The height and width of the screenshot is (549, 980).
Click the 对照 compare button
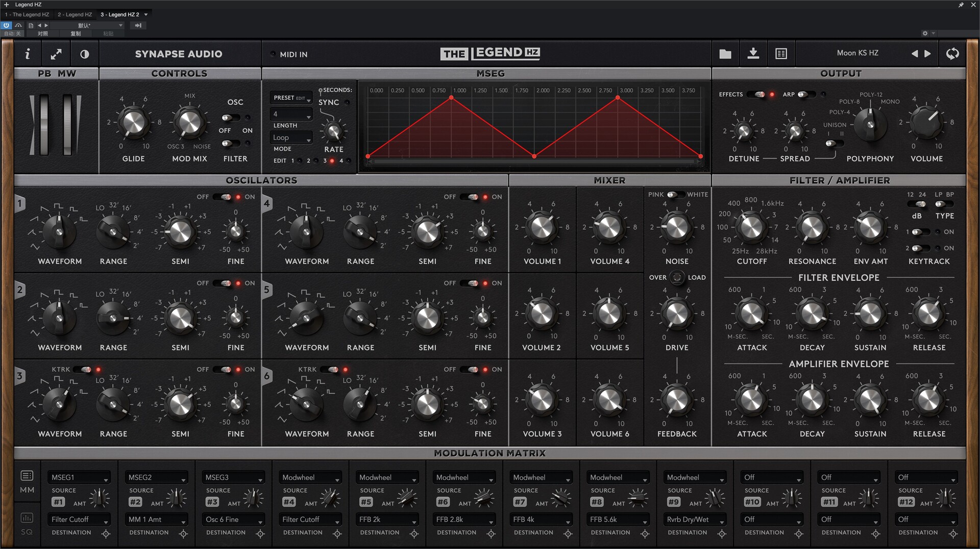pyautogui.click(x=42, y=34)
